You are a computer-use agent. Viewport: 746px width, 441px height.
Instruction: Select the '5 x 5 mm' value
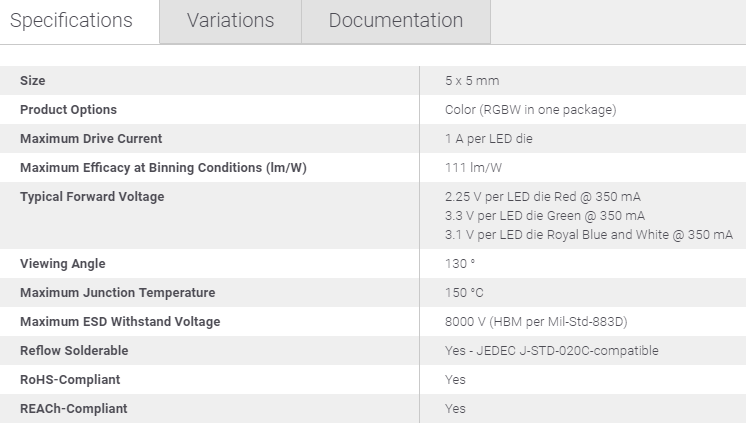472,81
